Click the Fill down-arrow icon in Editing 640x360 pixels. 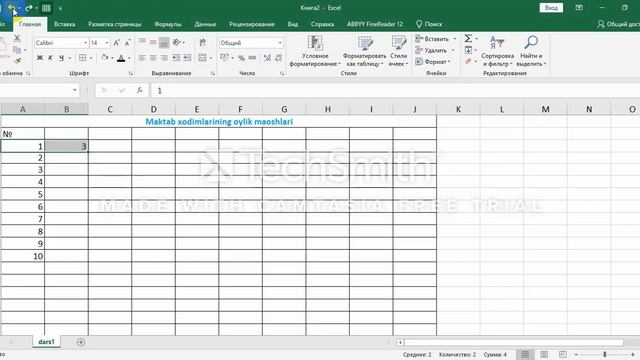(468, 50)
